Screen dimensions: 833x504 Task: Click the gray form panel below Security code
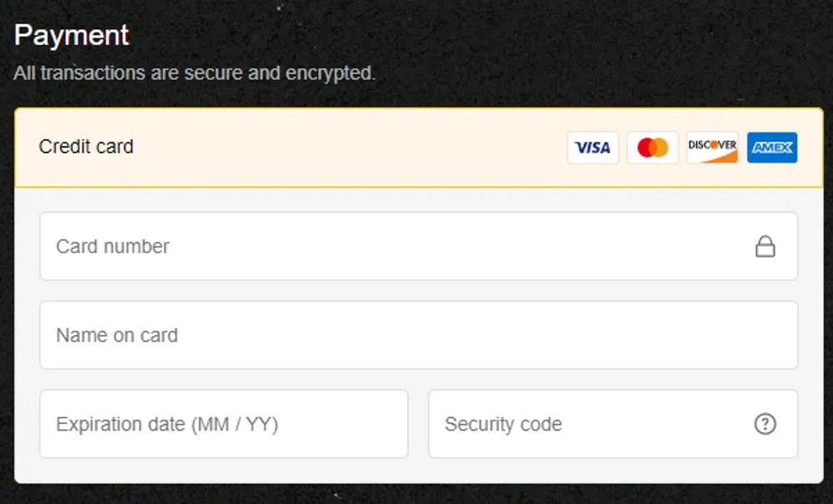click(x=613, y=471)
